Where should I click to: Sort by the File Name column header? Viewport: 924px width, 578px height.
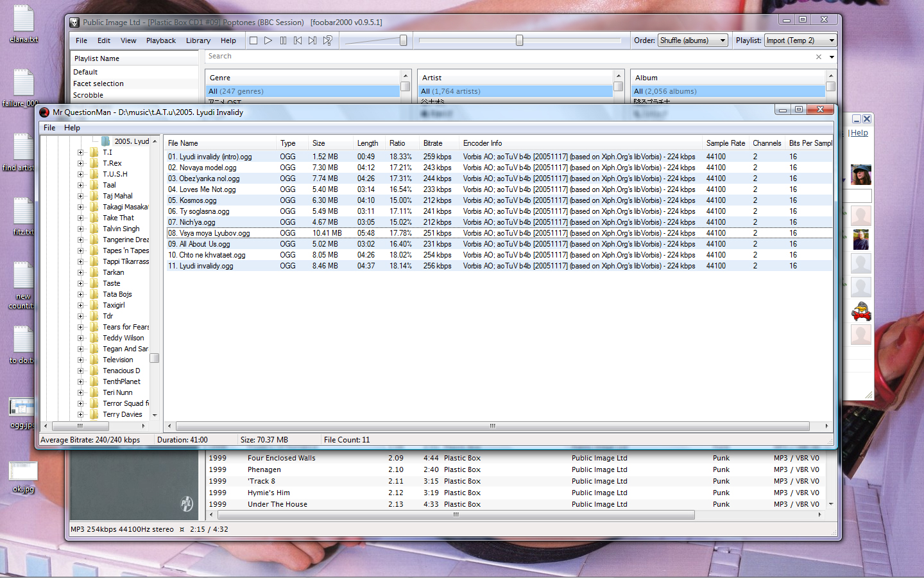[220, 143]
